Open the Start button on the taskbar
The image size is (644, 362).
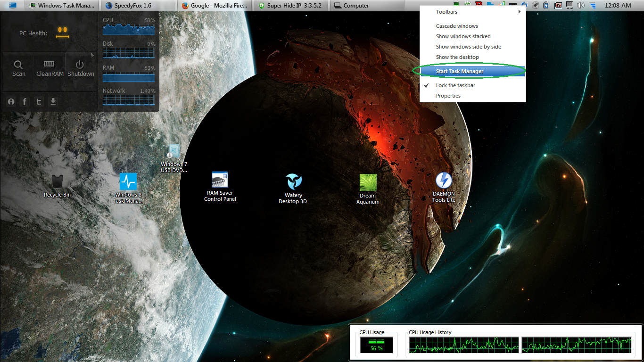click(13, 6)
